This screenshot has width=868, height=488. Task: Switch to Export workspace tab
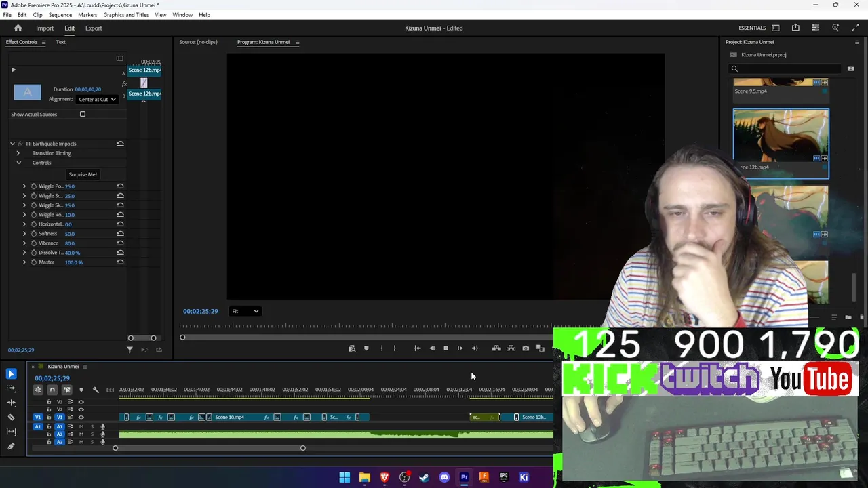94,28
